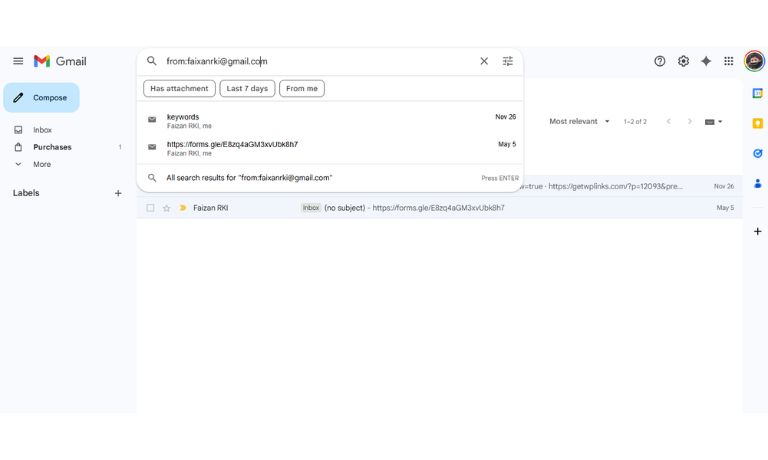
Task: Click the Gmail logo
Action: [x=60, y=61]
